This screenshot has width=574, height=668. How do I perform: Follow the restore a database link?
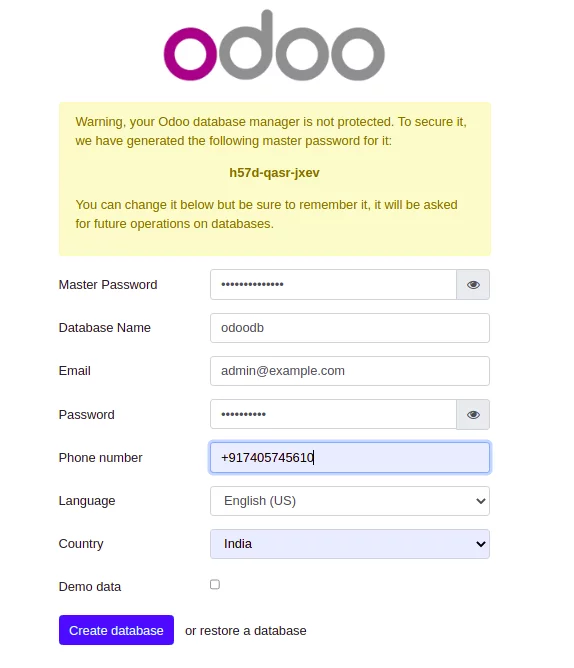click(x=253, y=631)
